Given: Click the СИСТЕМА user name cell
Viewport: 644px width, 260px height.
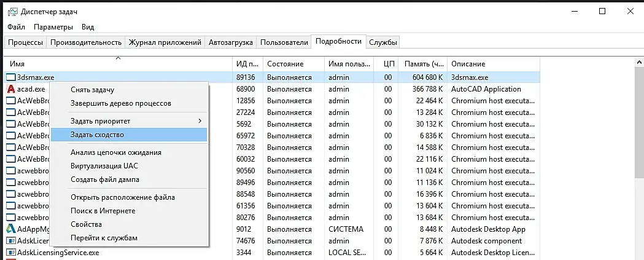Looking at the screenshot, I should [x=346, y=229].
